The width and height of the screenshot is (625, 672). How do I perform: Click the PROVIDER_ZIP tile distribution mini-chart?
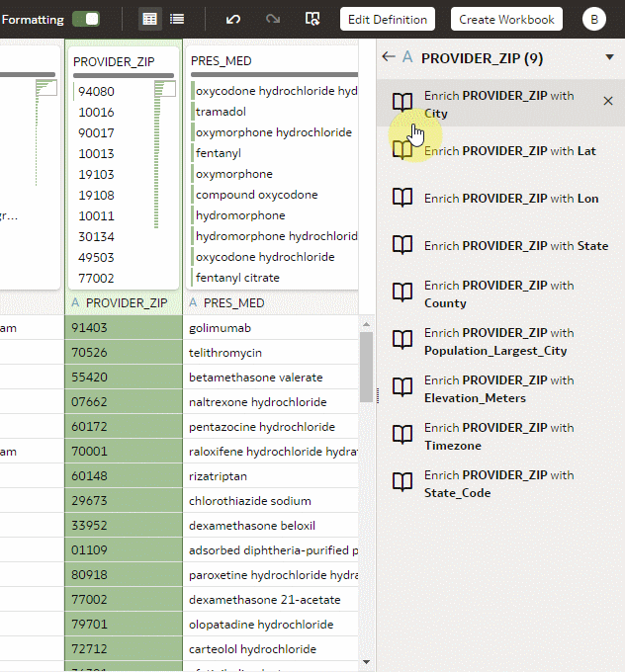165,154
